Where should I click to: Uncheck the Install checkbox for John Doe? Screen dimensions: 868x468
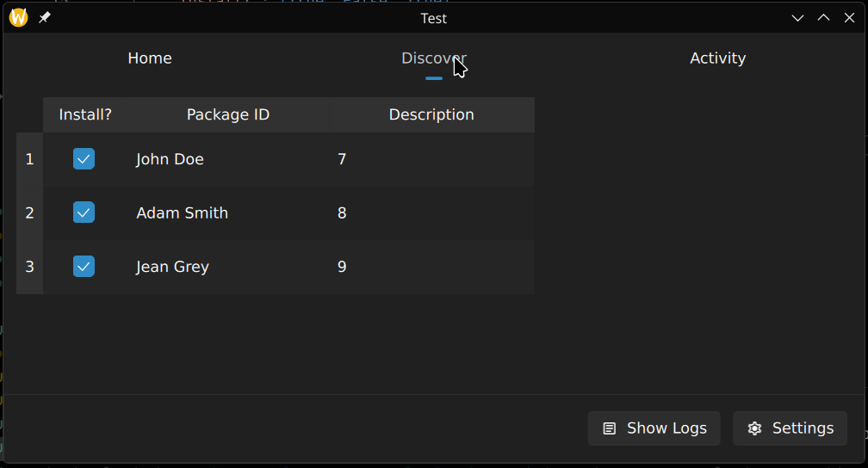coord(84,159)
